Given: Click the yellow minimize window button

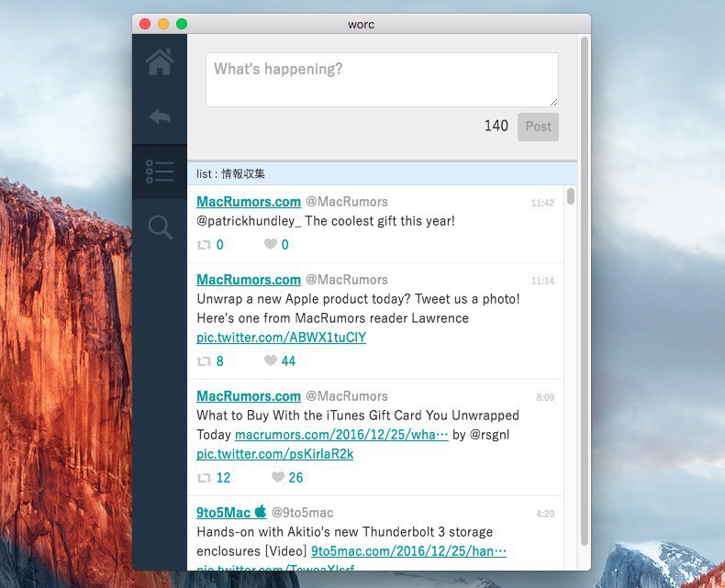Looking at the screenshot, I should pos(163,24).
